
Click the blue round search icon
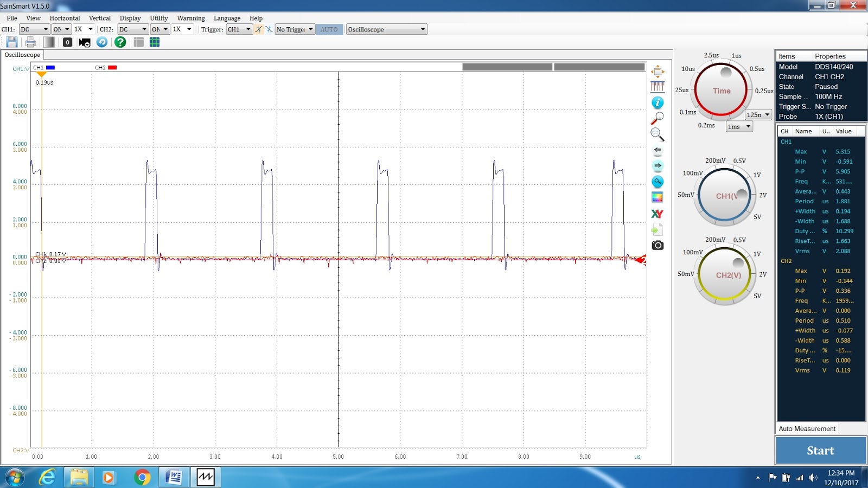pos(658,182)
